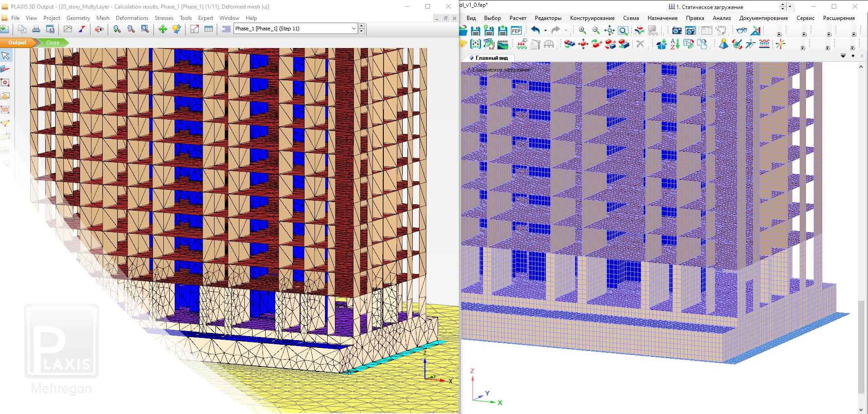Click the orange Output button

[17, 43]
